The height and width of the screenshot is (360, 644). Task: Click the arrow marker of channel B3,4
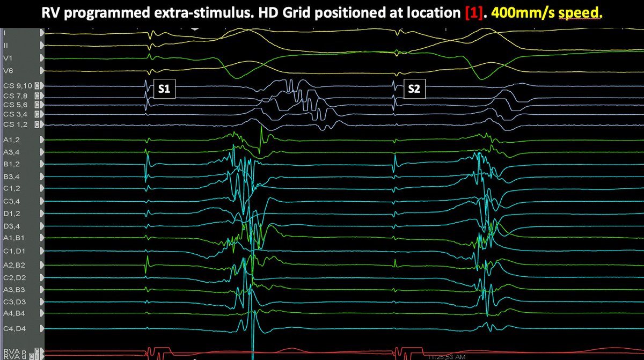tap(42, 177)
